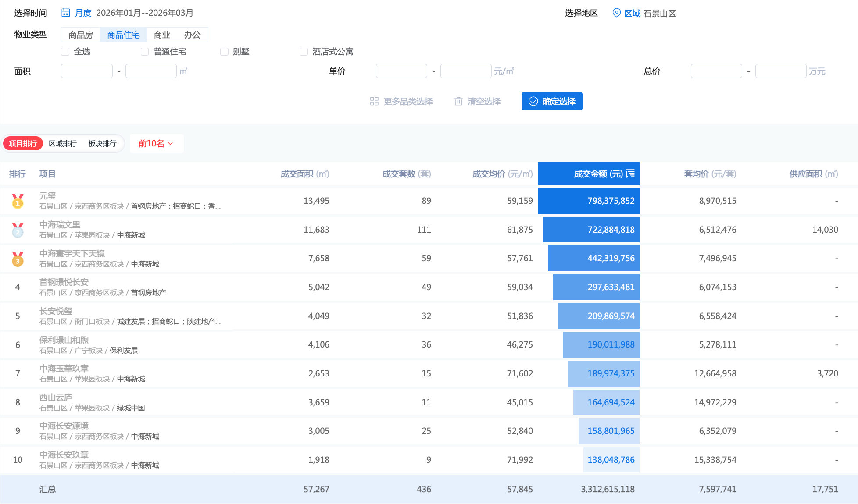Tick the 别墅 checkbox

point(224,52)
